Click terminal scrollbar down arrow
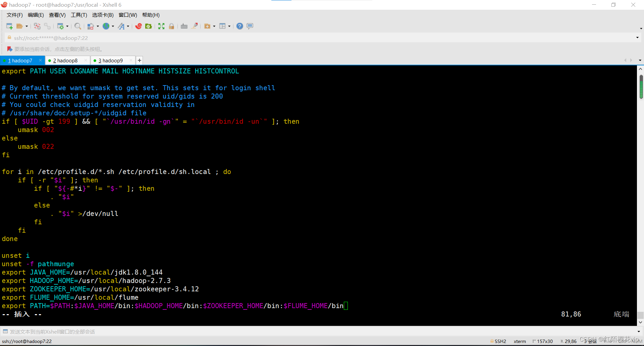The image size is (644, 346). pyautogui.click(x=641, y=322)
